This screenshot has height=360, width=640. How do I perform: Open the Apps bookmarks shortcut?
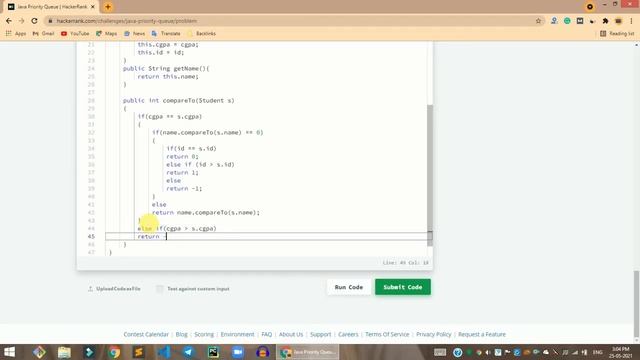tap(16, 33)
